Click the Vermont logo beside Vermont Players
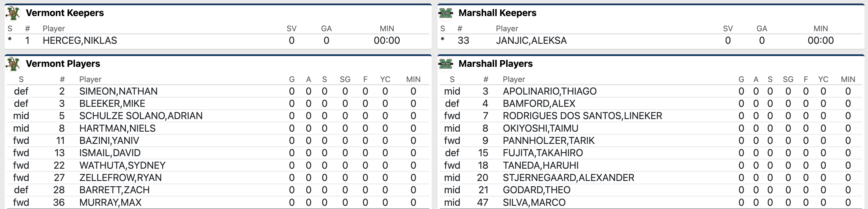868x209 pixels. [13, 64]
